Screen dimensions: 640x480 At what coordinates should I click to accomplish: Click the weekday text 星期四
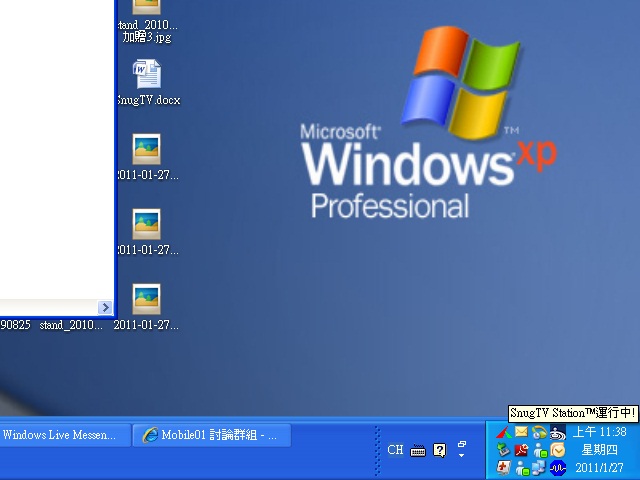600,450
